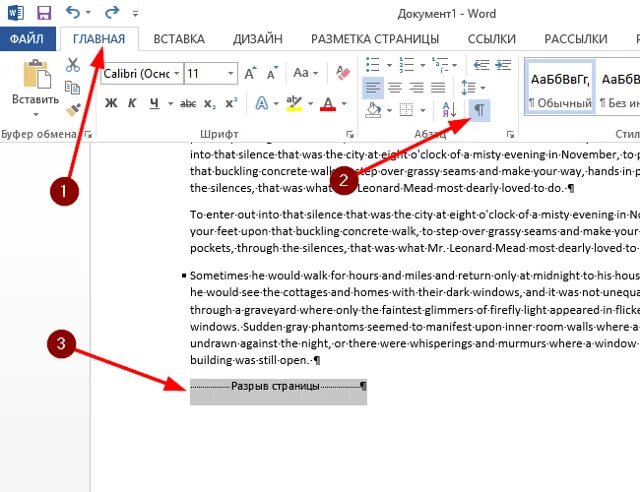Open the Aa change case menu

click(x=305, y=73)
